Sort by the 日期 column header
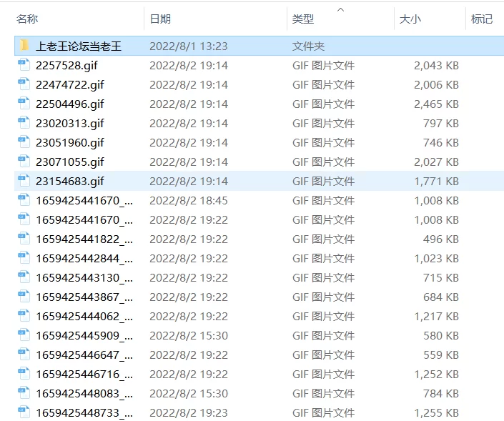The height and width of the screenshot is (421, 504). point(160,19)
